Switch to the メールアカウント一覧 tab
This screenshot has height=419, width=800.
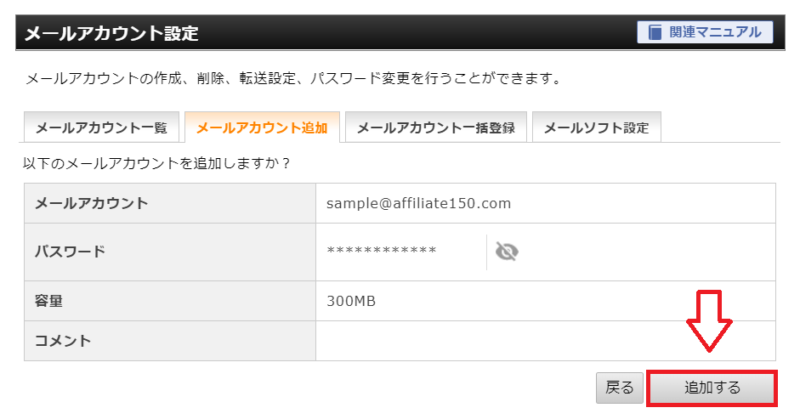(101, 128)
